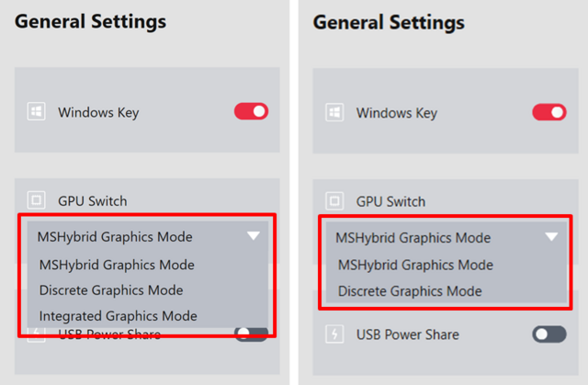Screen dimensions: 588x385
Task: Select Discrete Graphics Mode in the left list
Action: click(111, 290)
